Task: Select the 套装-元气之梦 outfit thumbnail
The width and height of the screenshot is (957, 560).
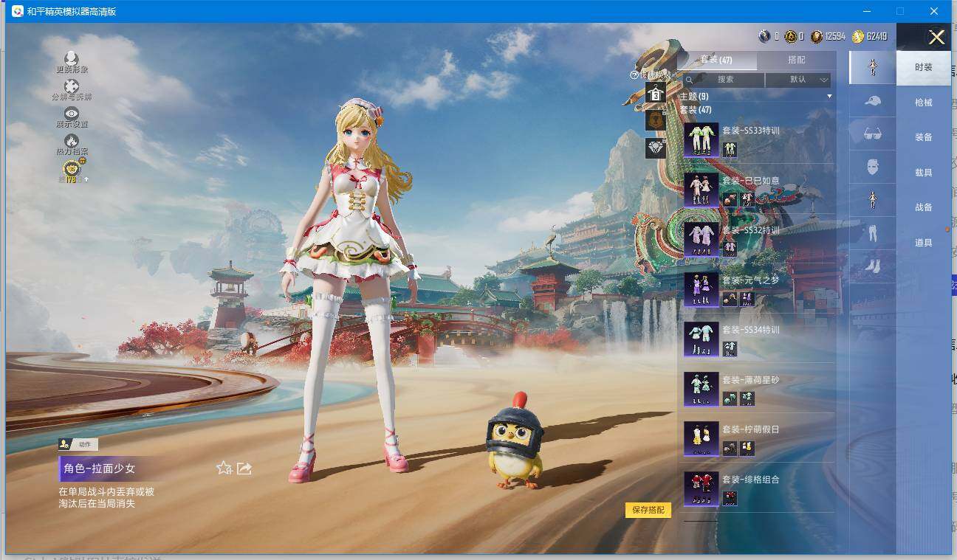Action: point(701,289)
